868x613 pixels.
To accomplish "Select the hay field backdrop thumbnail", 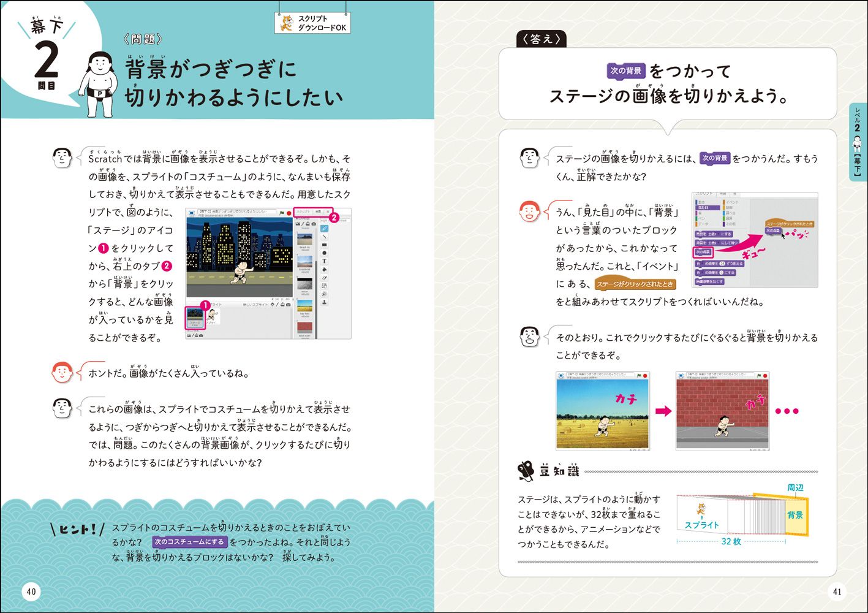I will [x=304, y=306].
